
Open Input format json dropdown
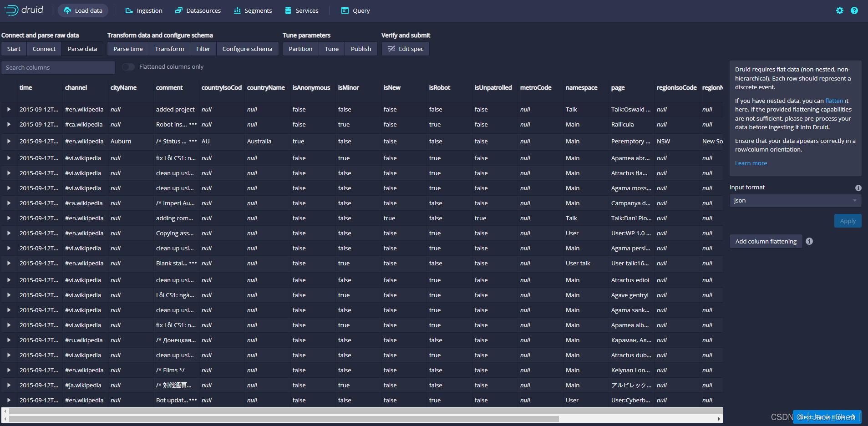pyautogui.click(x=795, y=200)
